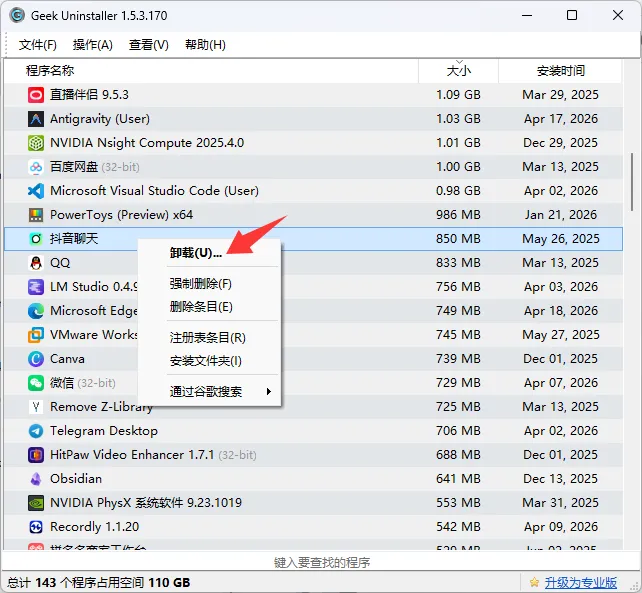
Task: Click the 抖音聊天 app icon
Action: (36, 239)
